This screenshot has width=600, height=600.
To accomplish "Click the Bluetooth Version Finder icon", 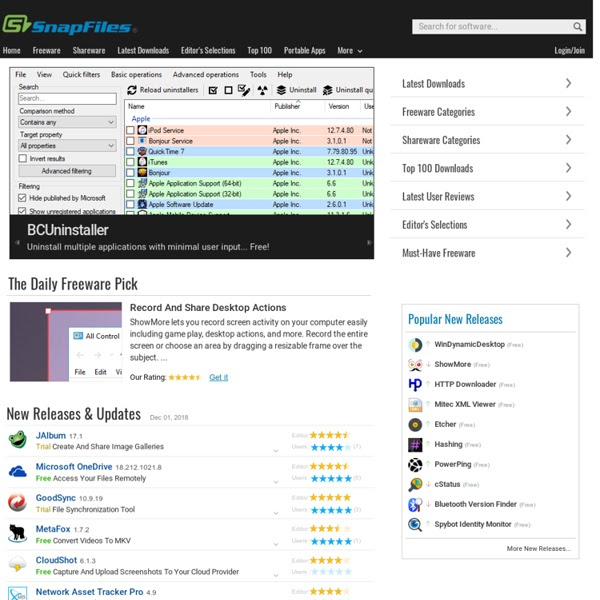I will point(415,505).
